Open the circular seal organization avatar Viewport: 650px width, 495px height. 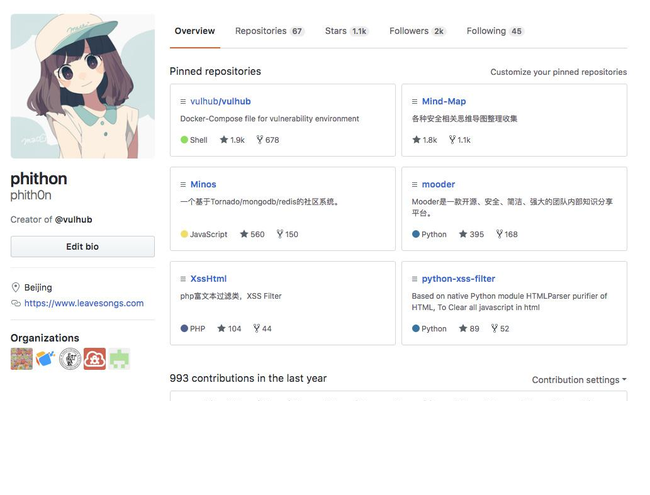pos(70,359)
